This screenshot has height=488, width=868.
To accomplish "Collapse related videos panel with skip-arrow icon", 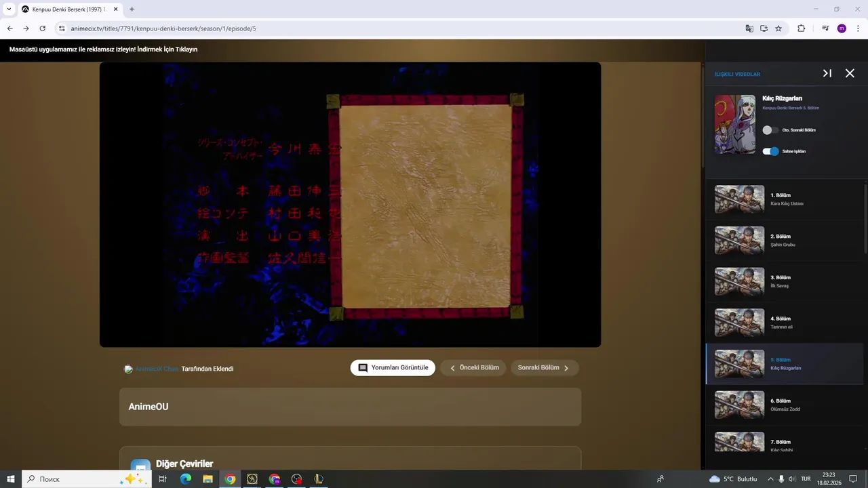I will [x=827, y=73].
